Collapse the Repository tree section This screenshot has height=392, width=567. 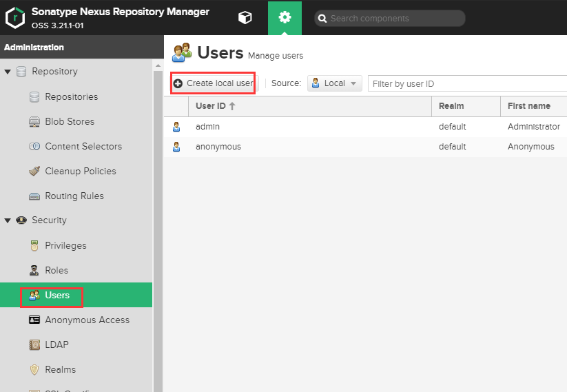(x=8, y=72)
